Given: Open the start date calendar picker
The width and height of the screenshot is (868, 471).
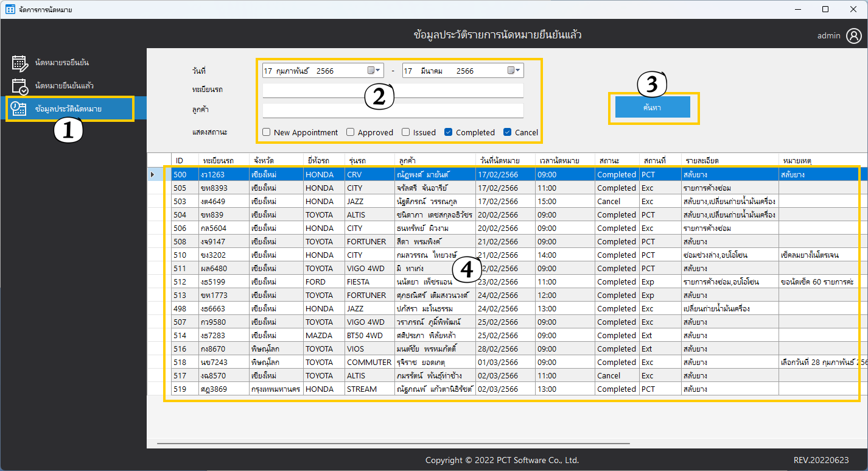Looking at the screenshot, I should point(374,71).
